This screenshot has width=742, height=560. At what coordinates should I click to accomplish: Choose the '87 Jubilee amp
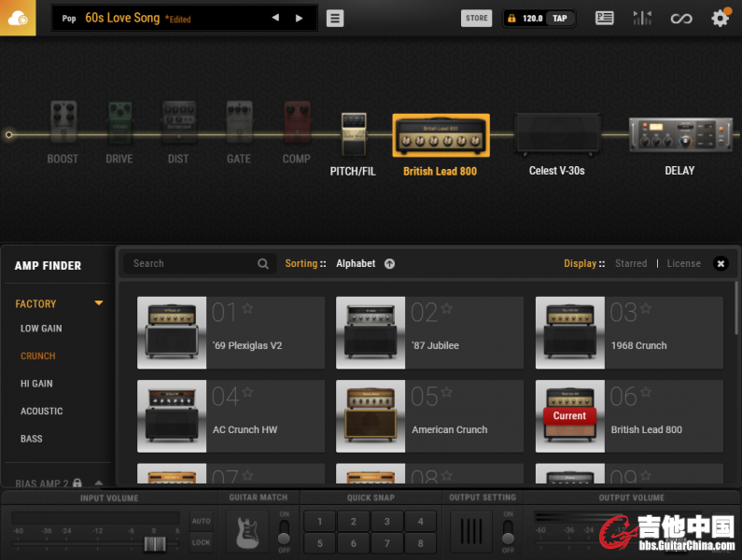[x=429, y=333]
